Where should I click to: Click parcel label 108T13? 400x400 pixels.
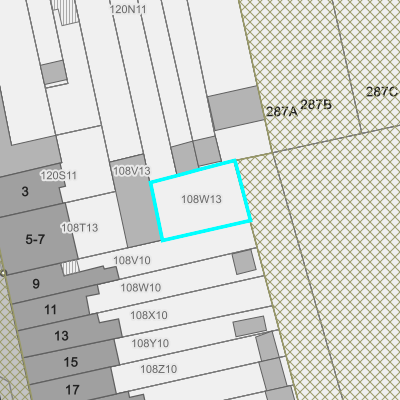click(x=80, y=228)
